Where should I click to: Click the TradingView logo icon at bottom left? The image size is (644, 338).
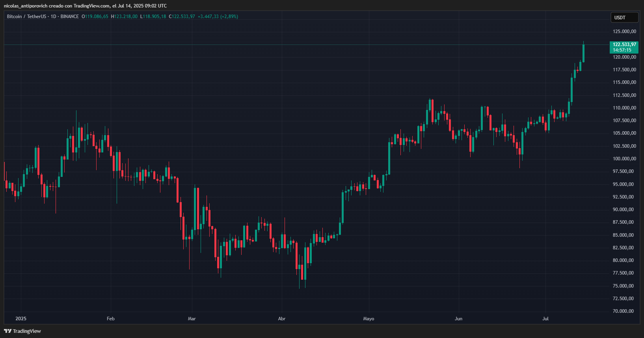(x=7, y=331)
